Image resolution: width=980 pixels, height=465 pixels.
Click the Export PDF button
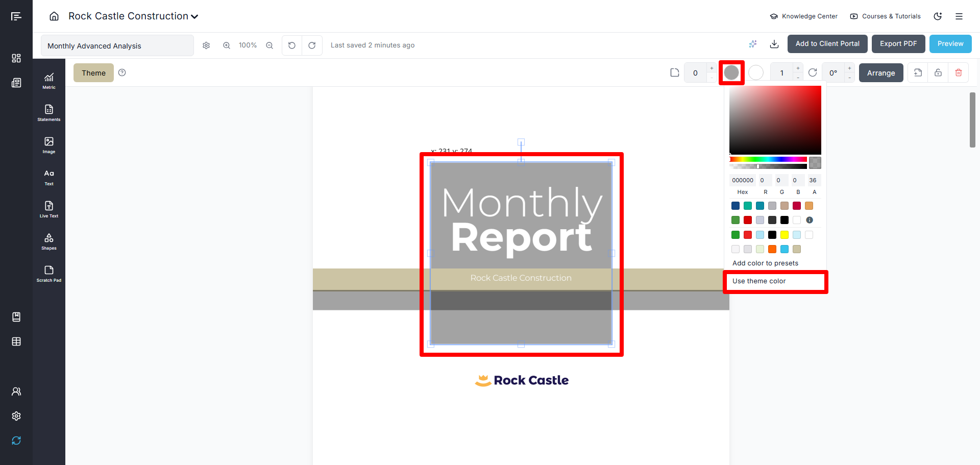pos(898,44)
